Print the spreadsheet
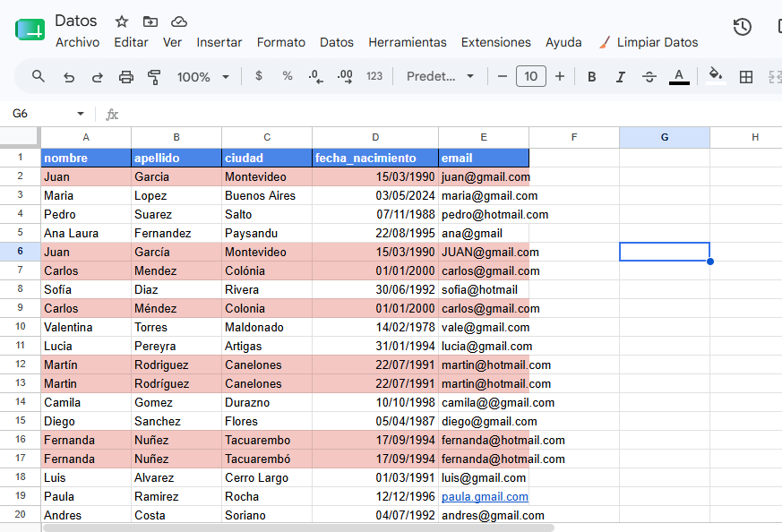The width and height of the screenshot is (782, 532). (126, 77)
